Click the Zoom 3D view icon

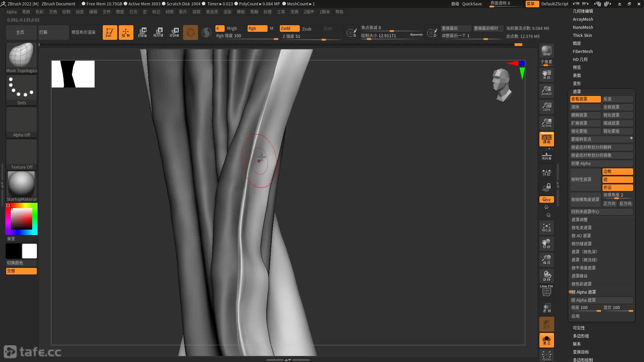click(x=546, y=260)
